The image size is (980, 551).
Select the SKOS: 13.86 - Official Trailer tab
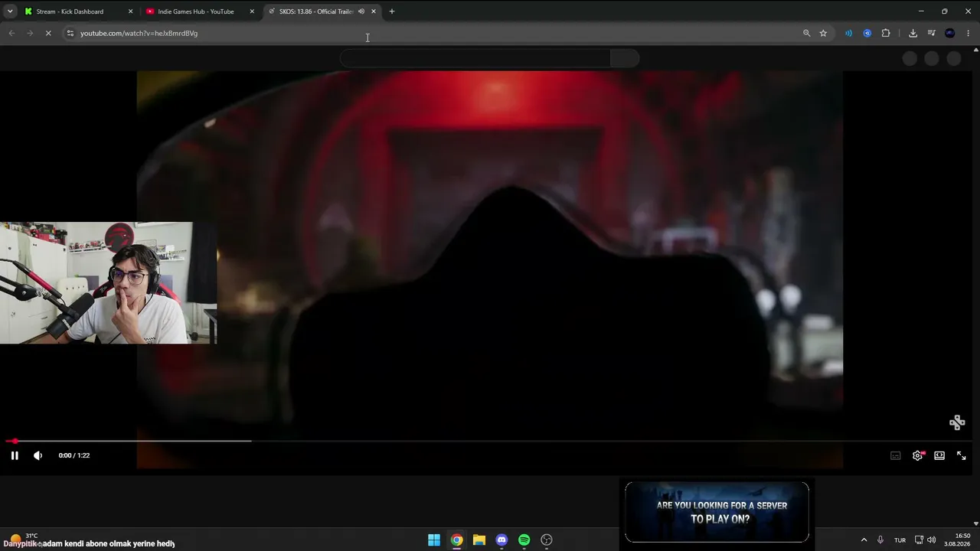tap(315, 11)
